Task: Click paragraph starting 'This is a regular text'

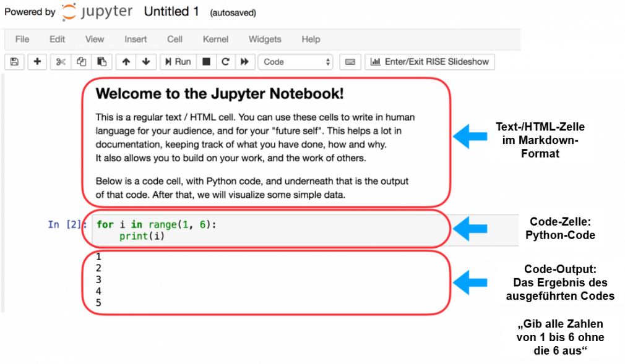Action: tap(255, 137)
